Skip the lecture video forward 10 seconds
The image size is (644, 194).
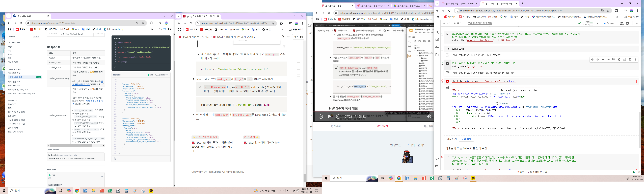tap(338, 116)
